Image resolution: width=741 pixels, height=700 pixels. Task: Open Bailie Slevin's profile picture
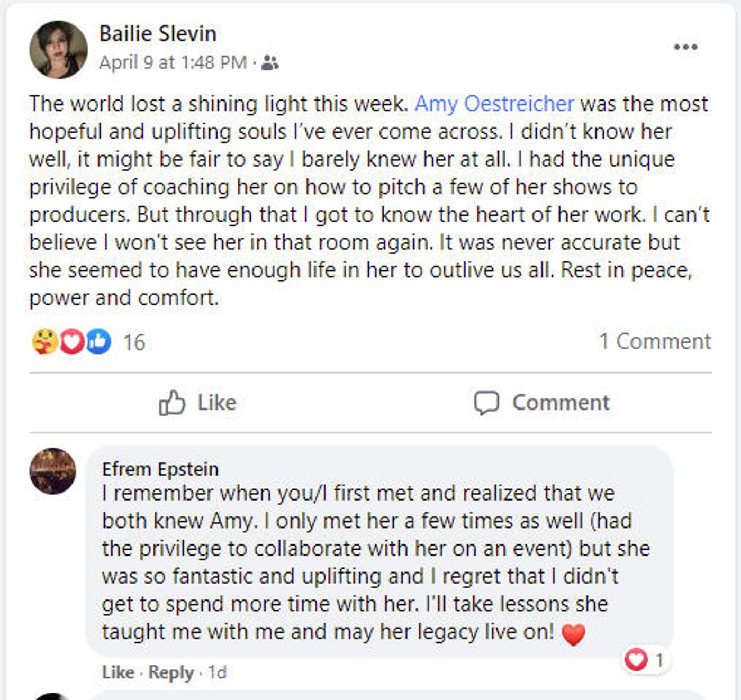click(58, 50)
